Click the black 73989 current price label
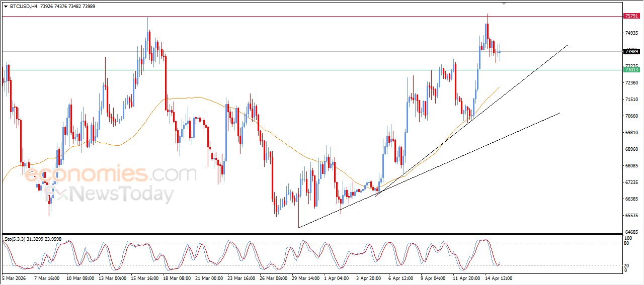 (x=631, y=51)
